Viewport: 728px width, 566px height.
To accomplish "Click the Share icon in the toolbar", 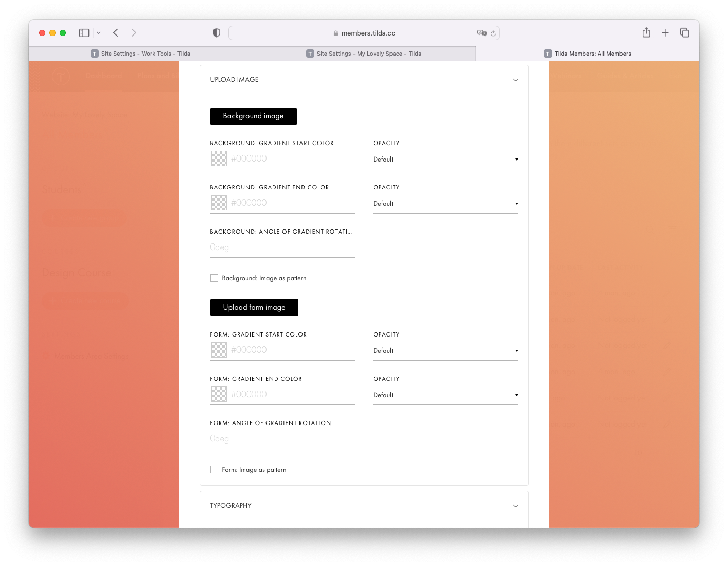I will point(646,32).
